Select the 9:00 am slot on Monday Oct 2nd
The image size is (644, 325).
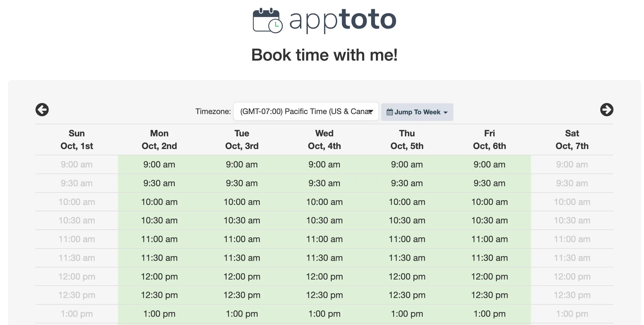pos(159,164)
